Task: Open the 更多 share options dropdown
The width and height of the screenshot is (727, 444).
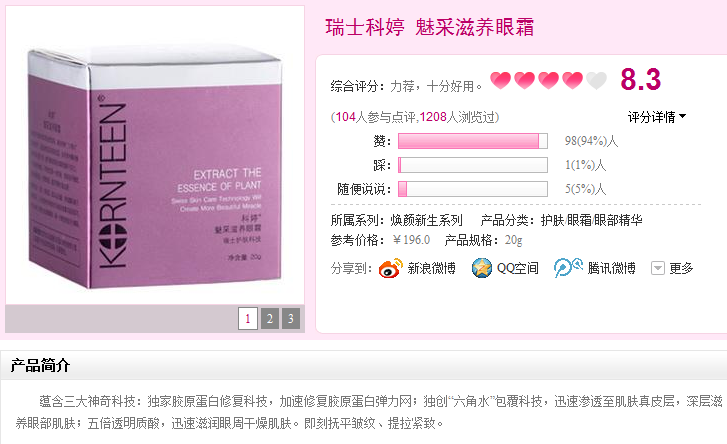Action: tap(672, 268)
